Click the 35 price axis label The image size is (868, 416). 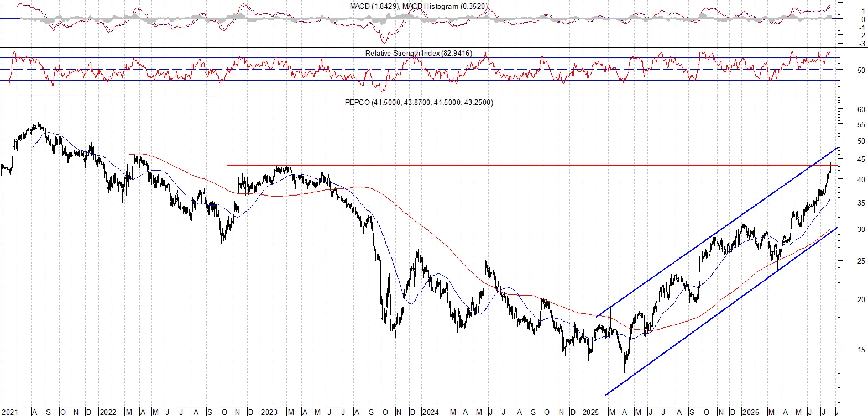pyautogui.click(x=861, y=203)
